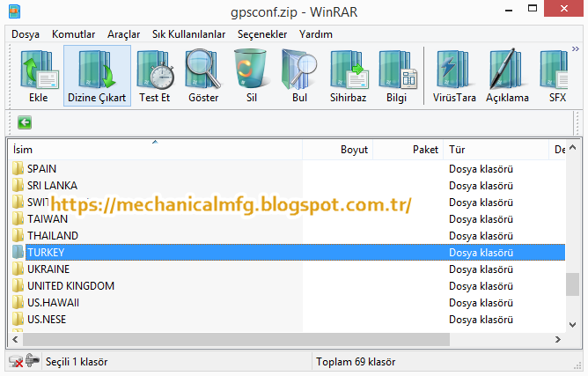Open the Bul search tool
Viewport: 588px width, 376px height.
[x=299, y=77]
